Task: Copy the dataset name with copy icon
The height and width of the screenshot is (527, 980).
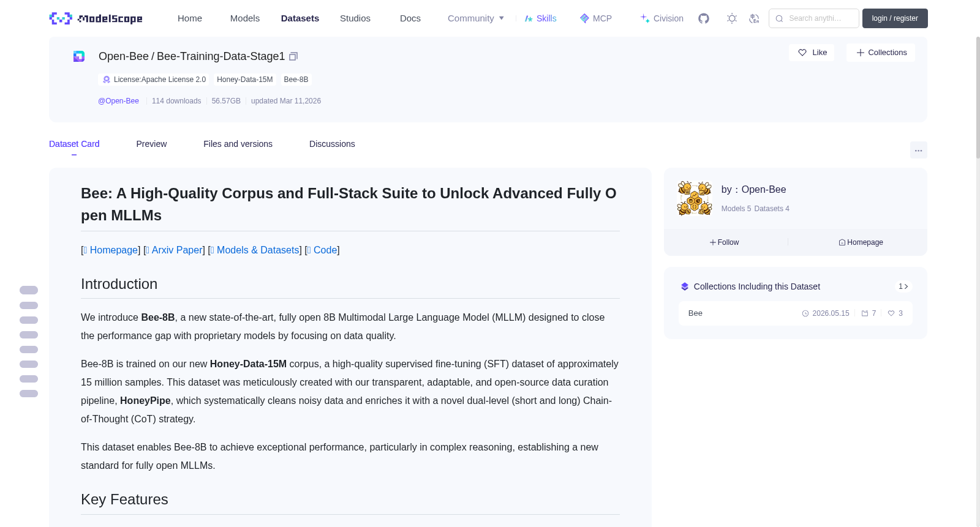Action: (x=293, y=56)
